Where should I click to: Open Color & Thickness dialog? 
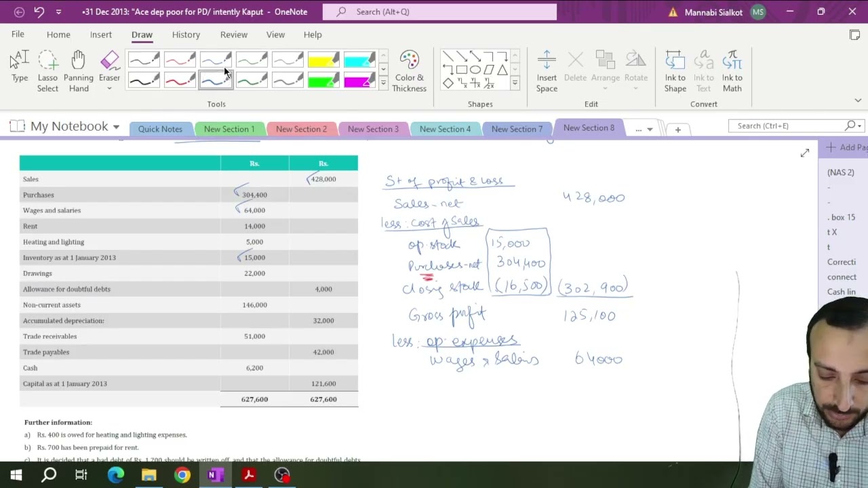coord(409,71)
